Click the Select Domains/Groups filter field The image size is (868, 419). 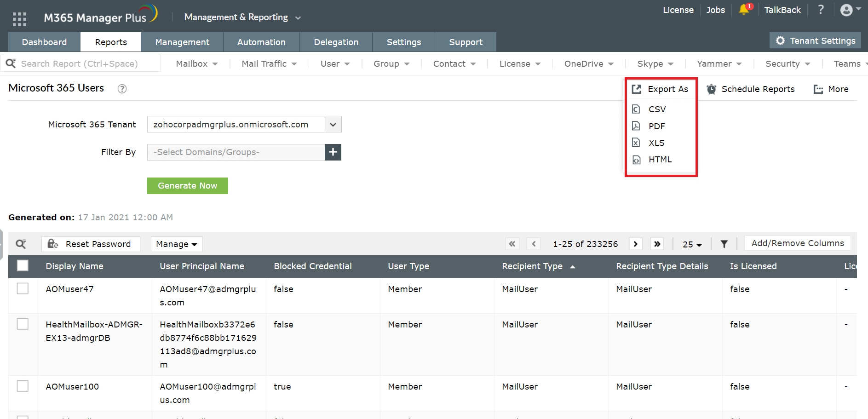pyautogui.click(x=236, y=152)
